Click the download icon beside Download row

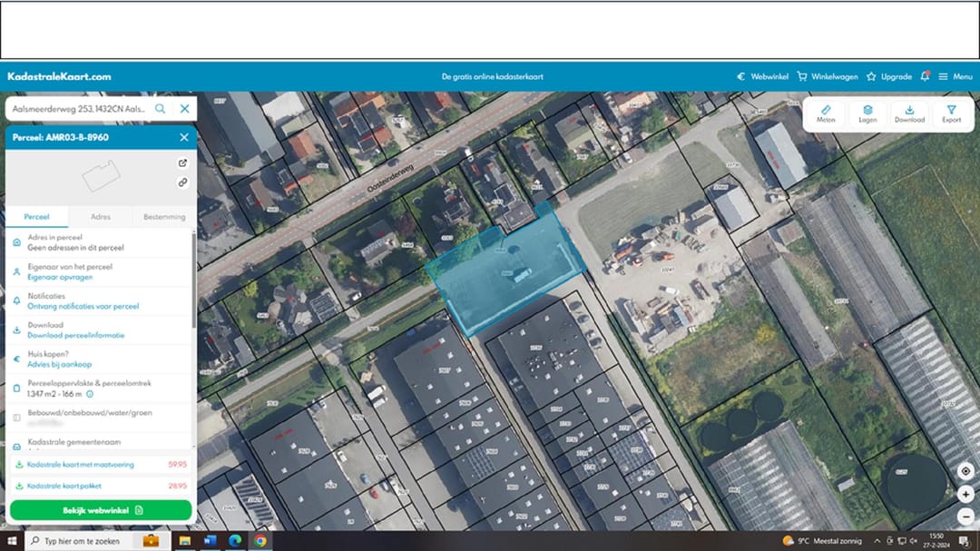click(x=17, y=330)
